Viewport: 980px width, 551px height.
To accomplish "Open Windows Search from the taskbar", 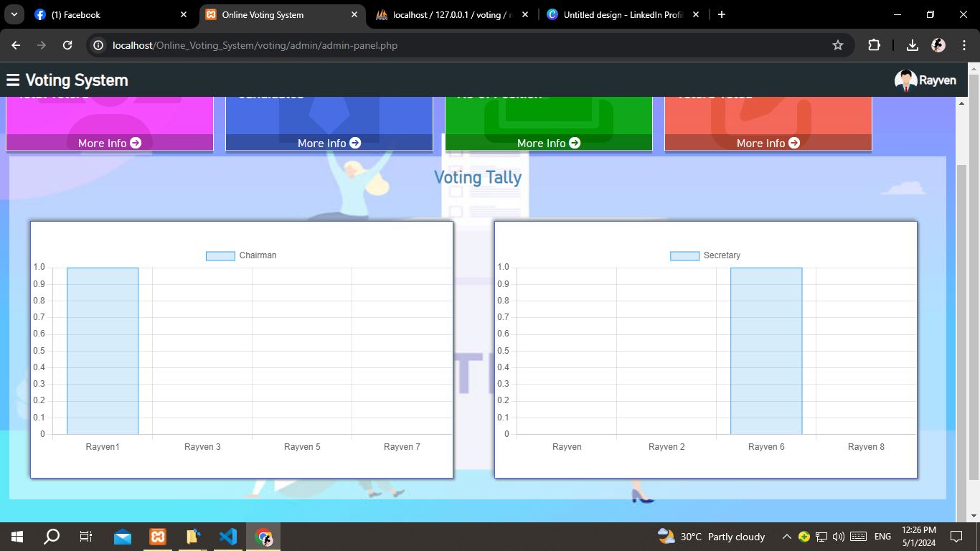I will [x=50, y=536].
